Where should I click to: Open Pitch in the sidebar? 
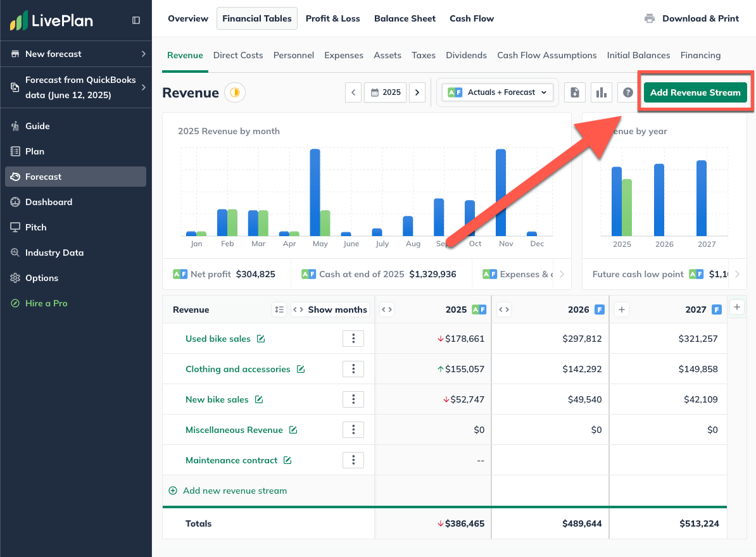tap(76, 227)
